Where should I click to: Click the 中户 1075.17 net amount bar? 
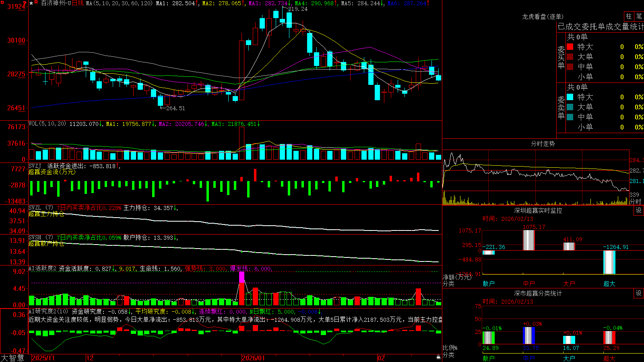point(529,240)
